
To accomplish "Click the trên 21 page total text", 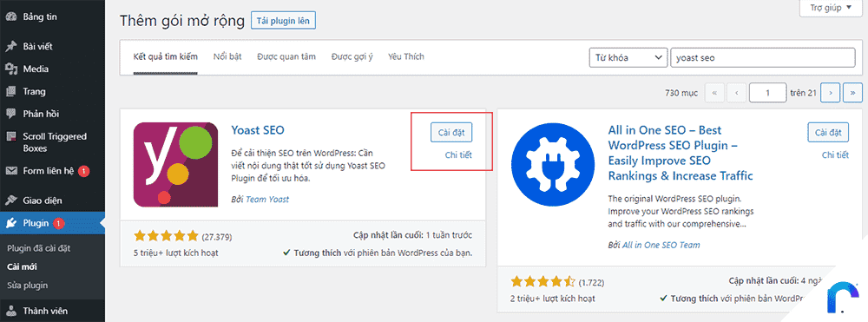I will (x=804, y=93).
